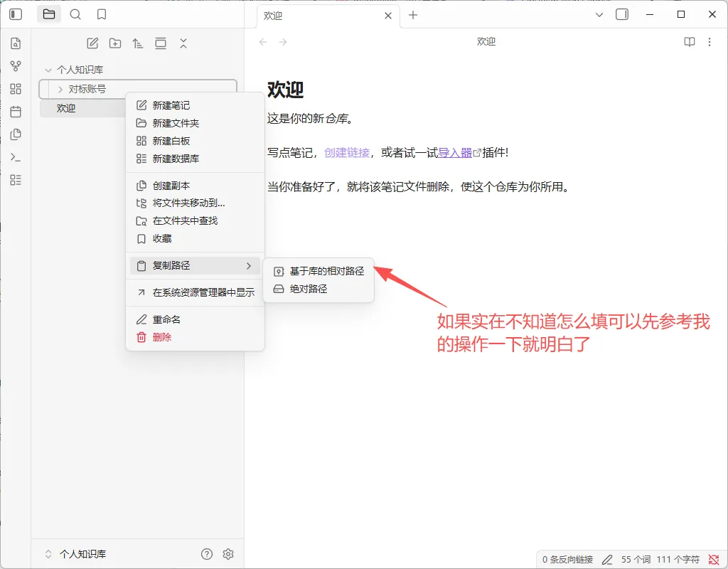Click the pencil editing mode status icon
Viewport: 728px width, 569px height.
pos(607,560)
